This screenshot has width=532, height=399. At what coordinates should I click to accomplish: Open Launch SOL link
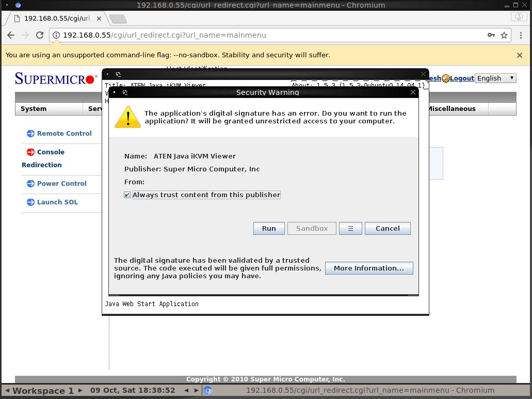57,202
